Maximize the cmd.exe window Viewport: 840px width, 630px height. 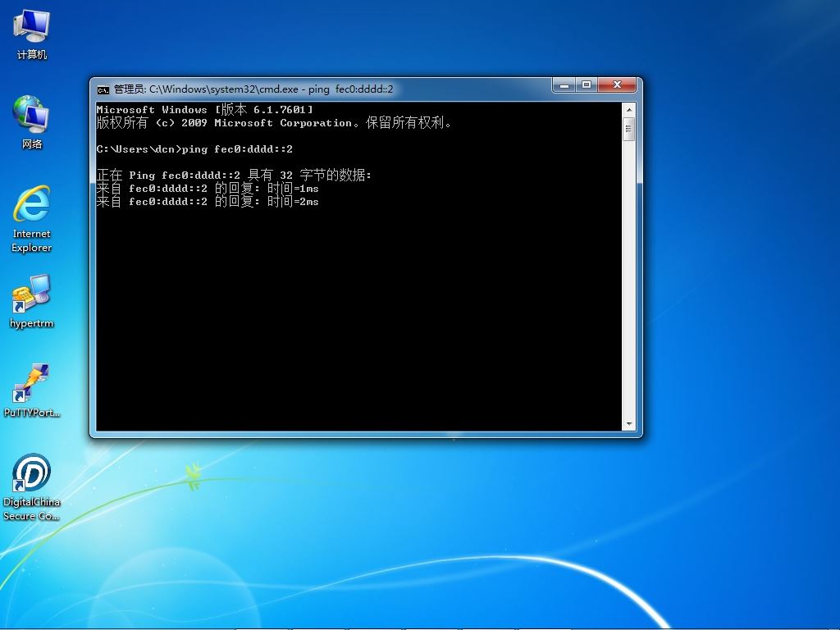586,84
